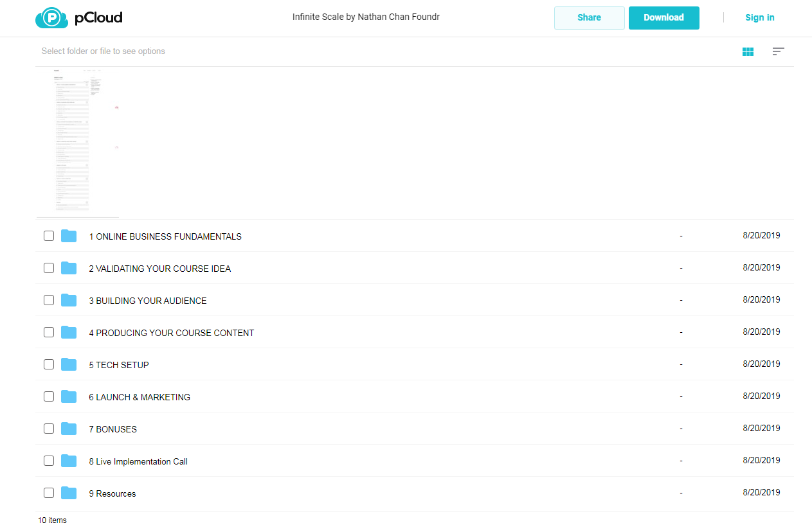Click folder icon for 5 TECH SETUP
This screenshot has height=532, width=812.
(x=69, y=364)
